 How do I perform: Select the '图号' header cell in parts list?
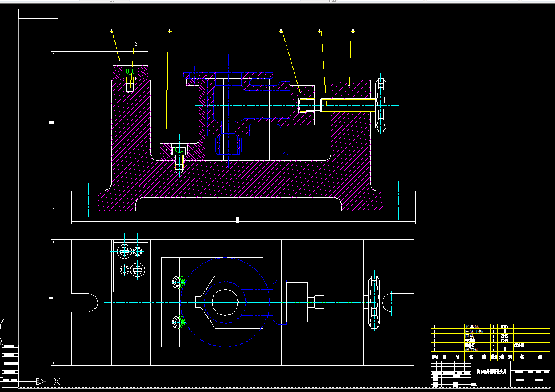(x=451, y=357)
